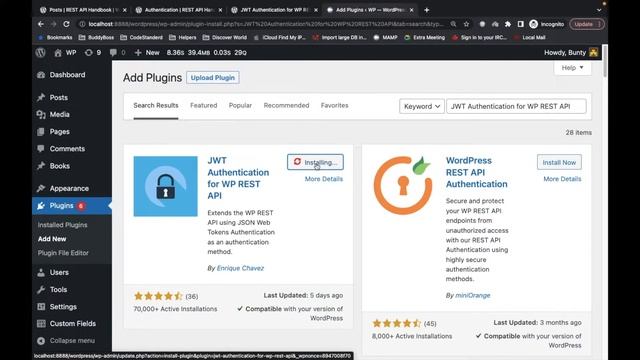Open the Posts sidebar item
This screenshot has height=360, width=640.
(59, 98)
